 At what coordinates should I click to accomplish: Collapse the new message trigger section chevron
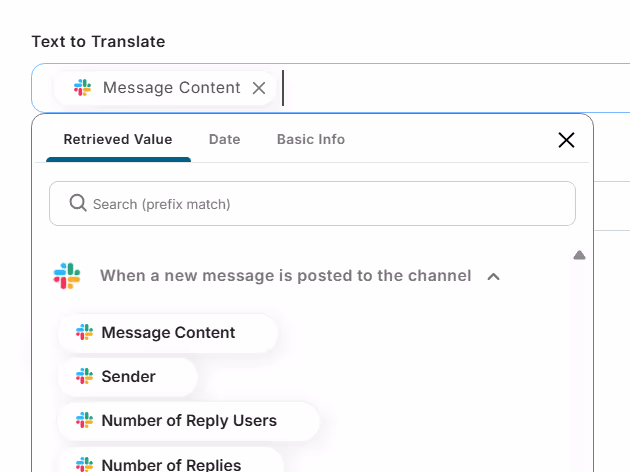(493, 276)
